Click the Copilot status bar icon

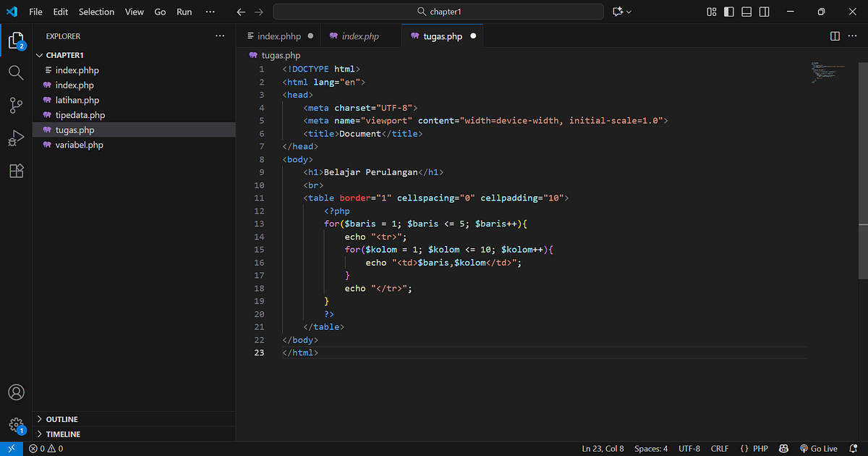pyautogui.click(x=784, y=449)
